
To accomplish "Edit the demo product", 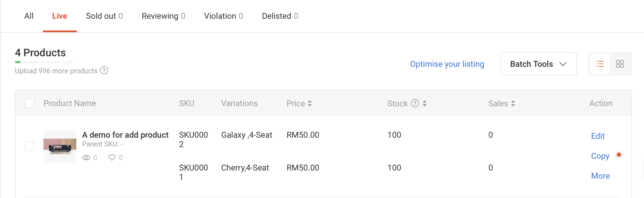I will 598,136.
